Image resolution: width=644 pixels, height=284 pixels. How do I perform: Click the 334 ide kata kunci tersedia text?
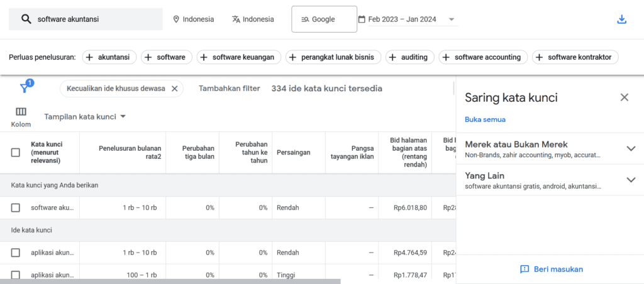point(326,88)
